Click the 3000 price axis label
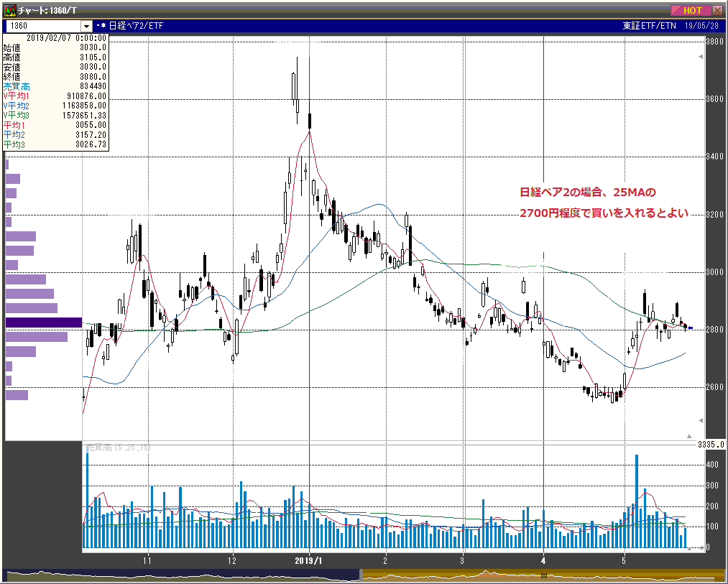Screen dimensions: 728x584 pyautogui.click(x=714, y=272)
